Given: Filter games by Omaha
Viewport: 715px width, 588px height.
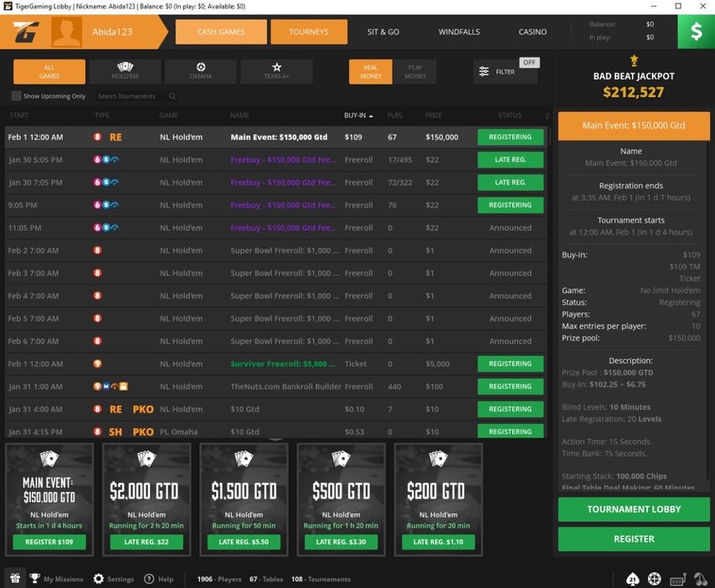Looking at the screenshot, I should pos(201,72).
